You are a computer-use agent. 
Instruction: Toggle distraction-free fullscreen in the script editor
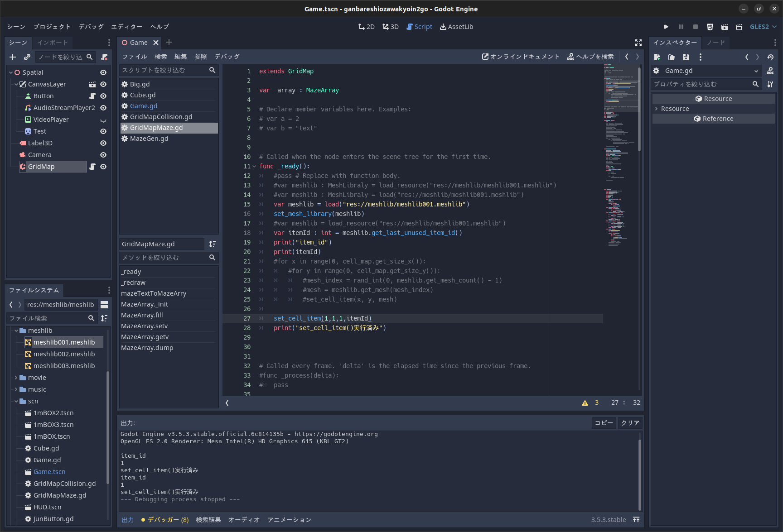[638, 43]
